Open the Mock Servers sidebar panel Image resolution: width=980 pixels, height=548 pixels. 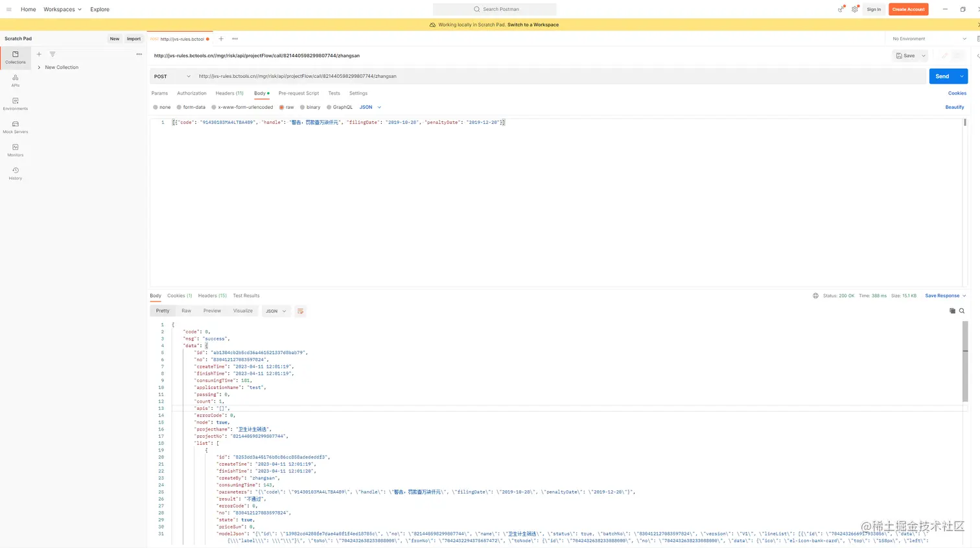click(16, 127)
